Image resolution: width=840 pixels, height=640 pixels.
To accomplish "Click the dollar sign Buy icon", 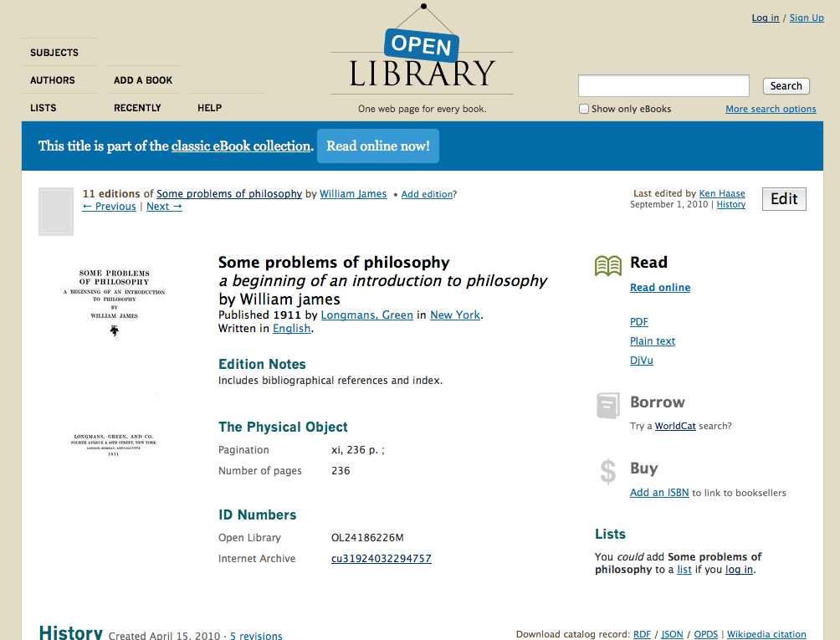I will (x=608, y=472).
